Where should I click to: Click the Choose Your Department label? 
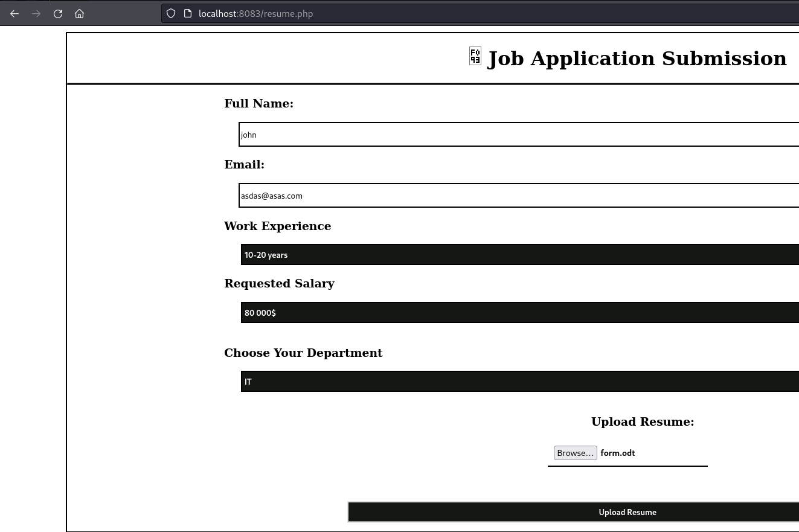303,353
